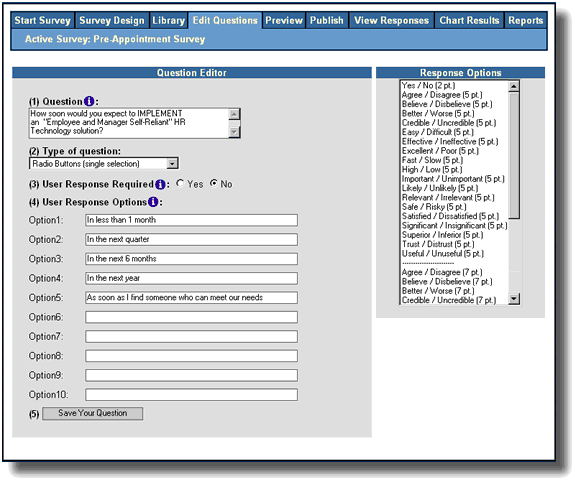Go to the Chart Results tab
The width and height of the screenshot is (575, 480).
coord(469,21)
